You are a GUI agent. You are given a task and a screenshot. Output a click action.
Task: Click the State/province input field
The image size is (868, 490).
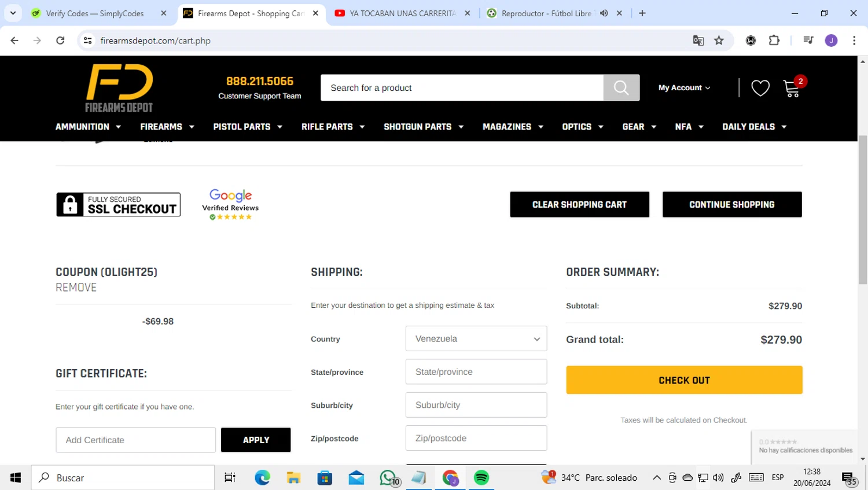(x=476, y=372)
